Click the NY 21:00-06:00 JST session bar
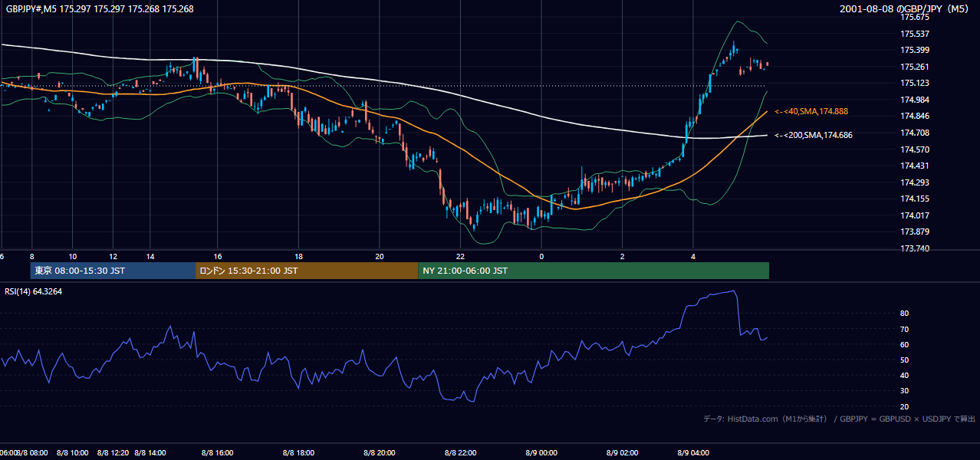Screen dimensions: 980x460 tap(594, 271)
